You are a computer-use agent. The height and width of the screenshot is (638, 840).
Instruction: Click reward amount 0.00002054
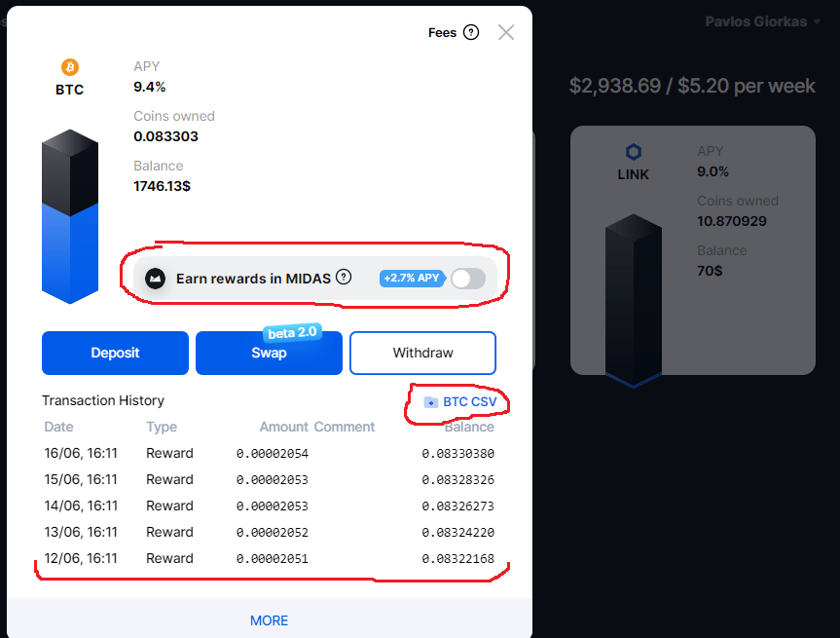pyautogui.click(x=273, y=454)
